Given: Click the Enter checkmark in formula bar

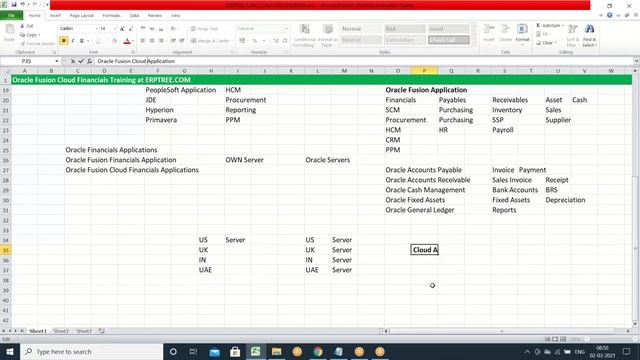Looking at the screenshot, I should [81, 61].
